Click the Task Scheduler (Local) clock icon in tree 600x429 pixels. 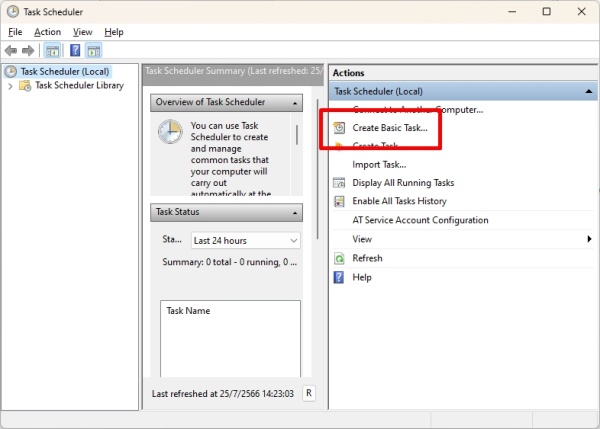pyautogui.click(x=11, y=72)
